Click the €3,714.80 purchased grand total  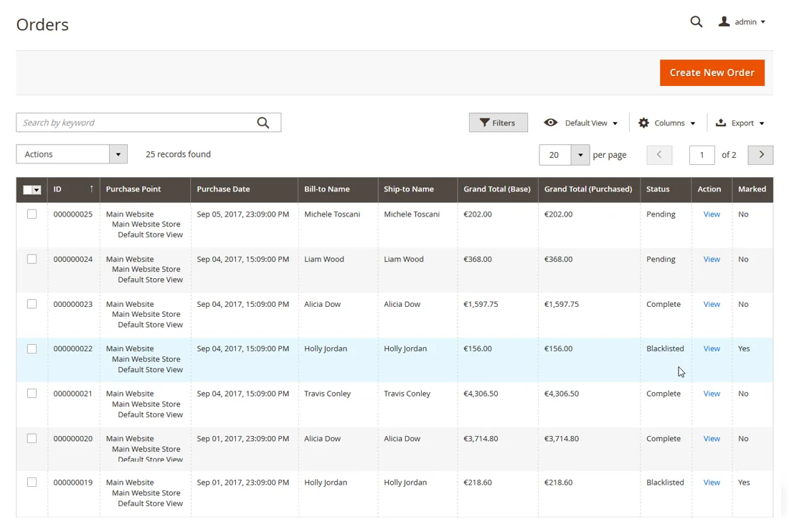(562, 439)
